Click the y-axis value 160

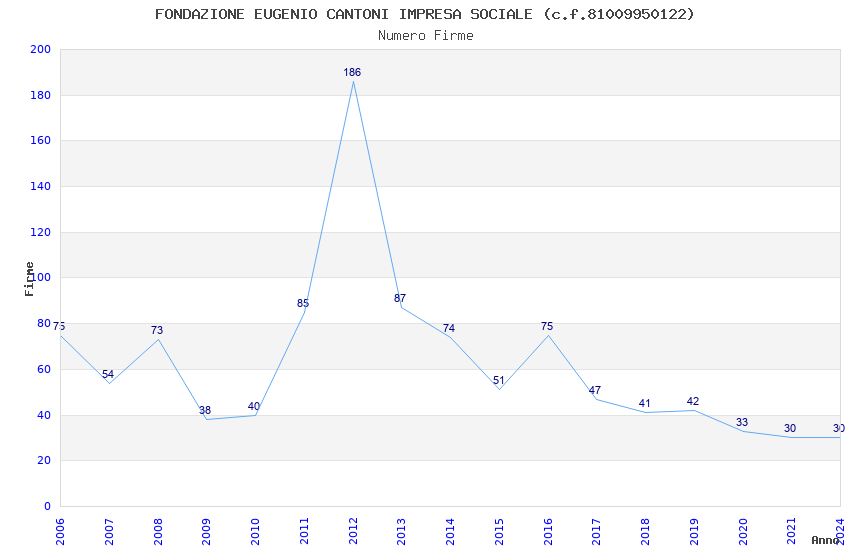coord(40,140)
